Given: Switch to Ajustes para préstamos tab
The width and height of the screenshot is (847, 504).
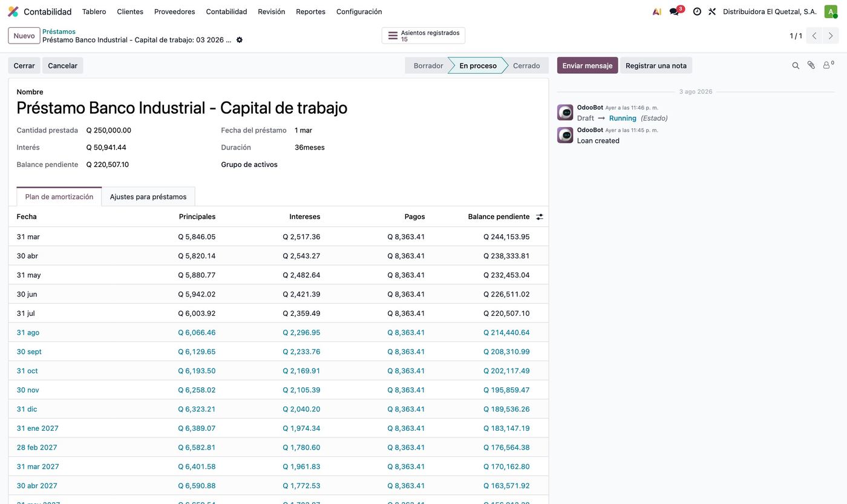Looking at the screenshot, I should coord(148,197).
